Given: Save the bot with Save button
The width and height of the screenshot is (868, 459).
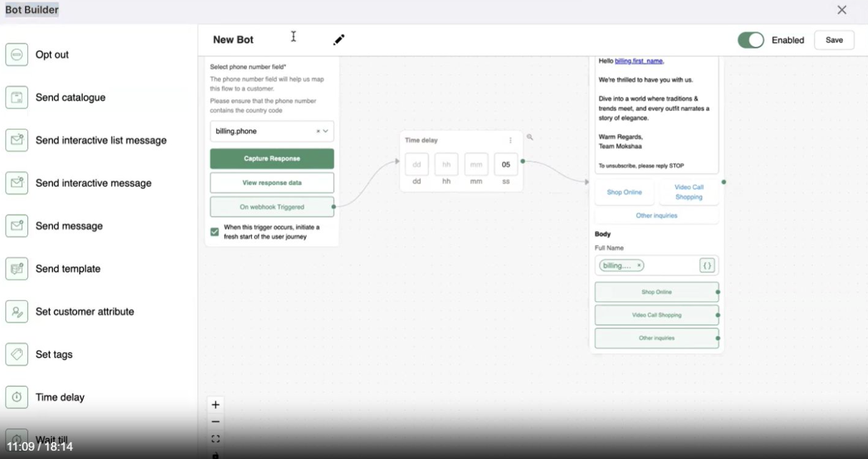Looking at the screenshot, I should [x=834, y=40].
